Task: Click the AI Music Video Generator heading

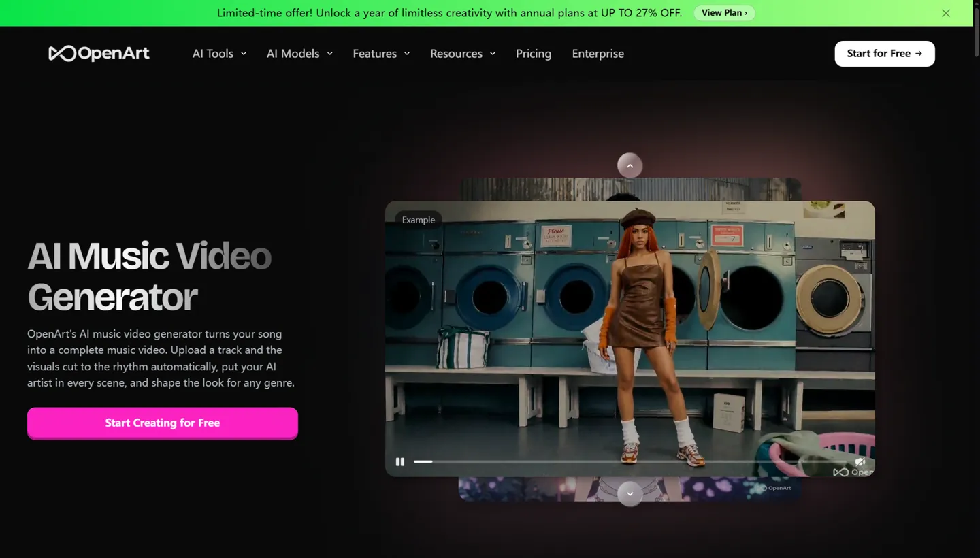Action: coord(150,276)
